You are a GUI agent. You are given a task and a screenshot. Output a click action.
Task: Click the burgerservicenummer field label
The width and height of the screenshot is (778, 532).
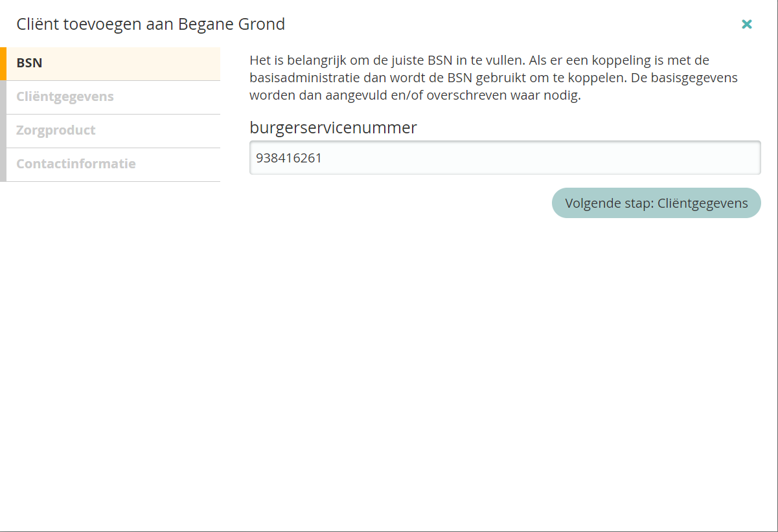(x=333, y=128)
